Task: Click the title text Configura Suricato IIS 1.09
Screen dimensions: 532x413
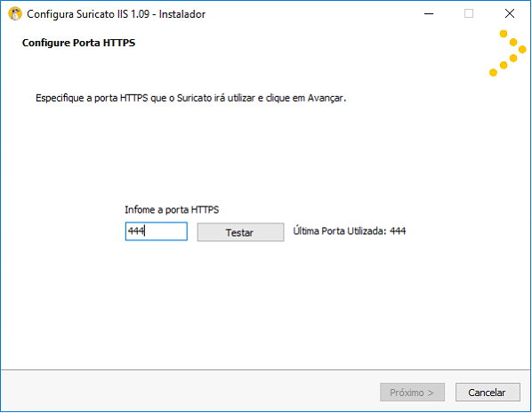Action: click(88, 14)
